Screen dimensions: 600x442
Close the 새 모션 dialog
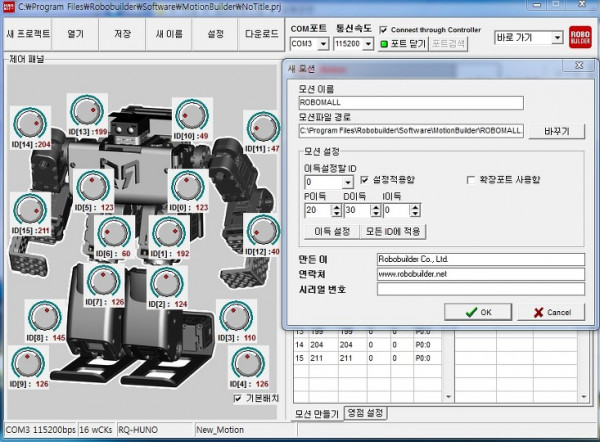point(579,65)
